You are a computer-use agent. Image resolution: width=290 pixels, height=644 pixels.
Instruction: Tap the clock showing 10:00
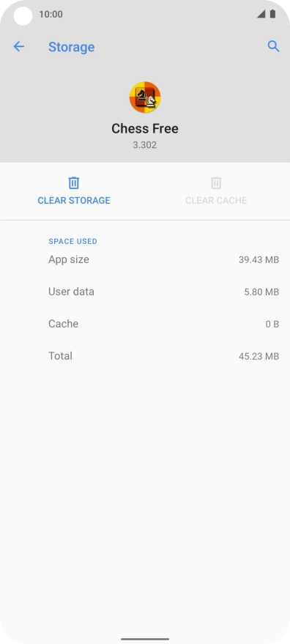click(x=51, y=15)
